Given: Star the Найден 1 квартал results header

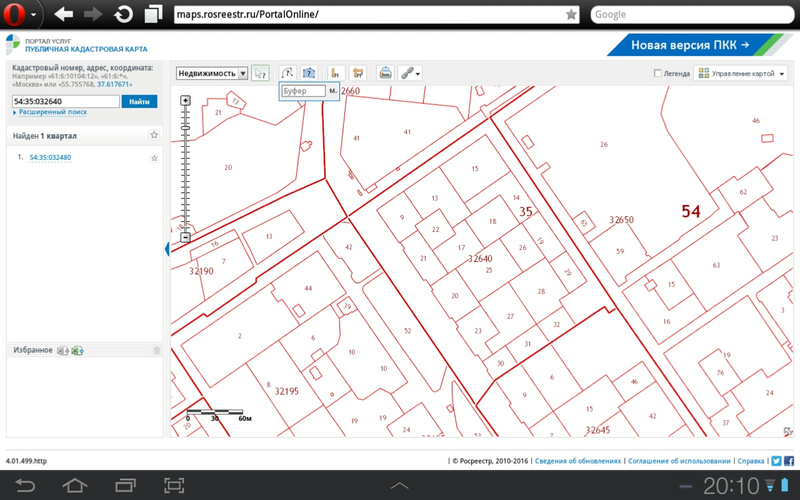Looking at the screenshot, I should 154,135.
